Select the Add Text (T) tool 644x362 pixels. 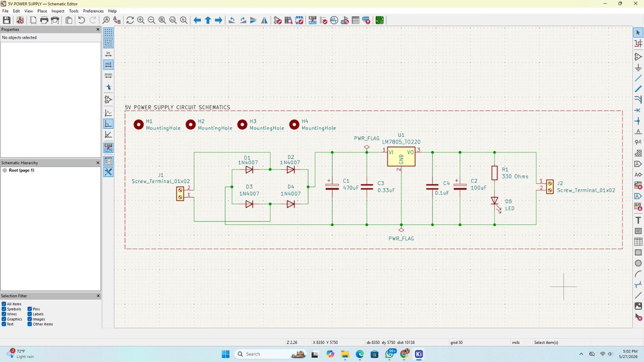click(638, 220)
